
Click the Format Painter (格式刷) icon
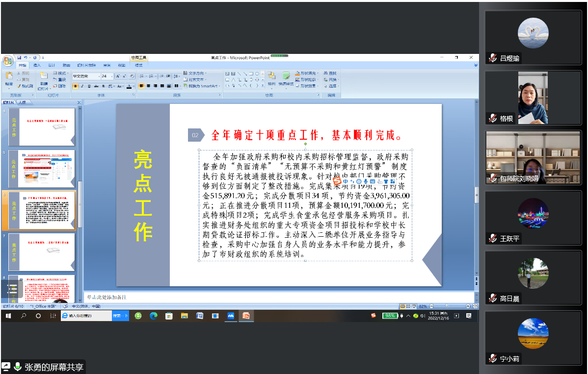point(25,86)
